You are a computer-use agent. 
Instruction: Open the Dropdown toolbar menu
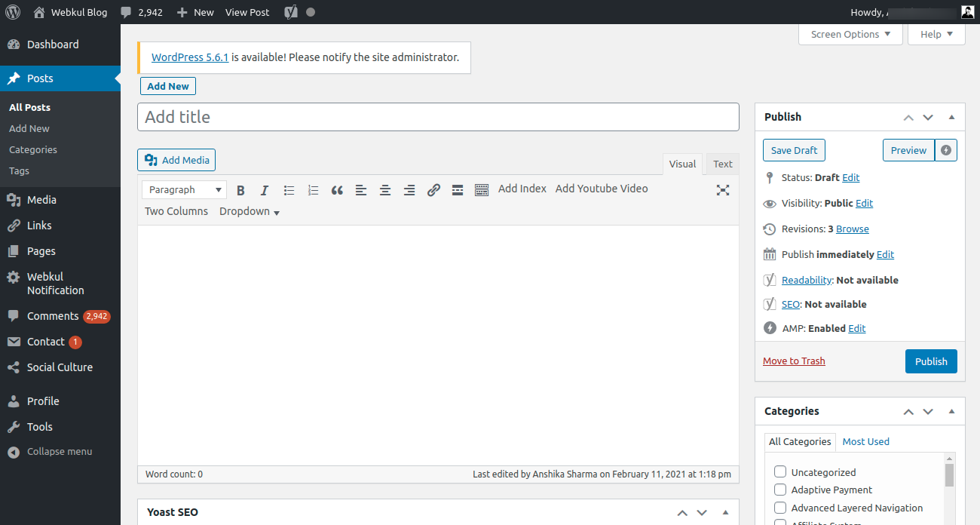[x=250, y=212]
